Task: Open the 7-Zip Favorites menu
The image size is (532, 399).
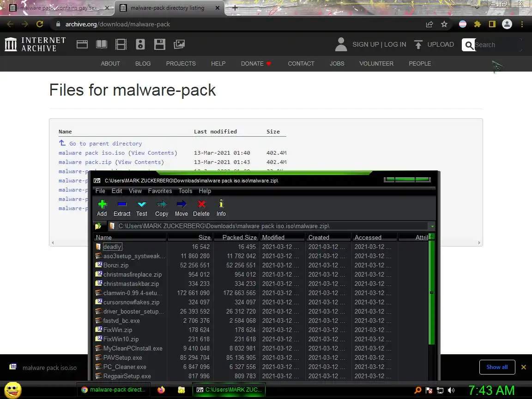Action: click(x=160, y=191)
